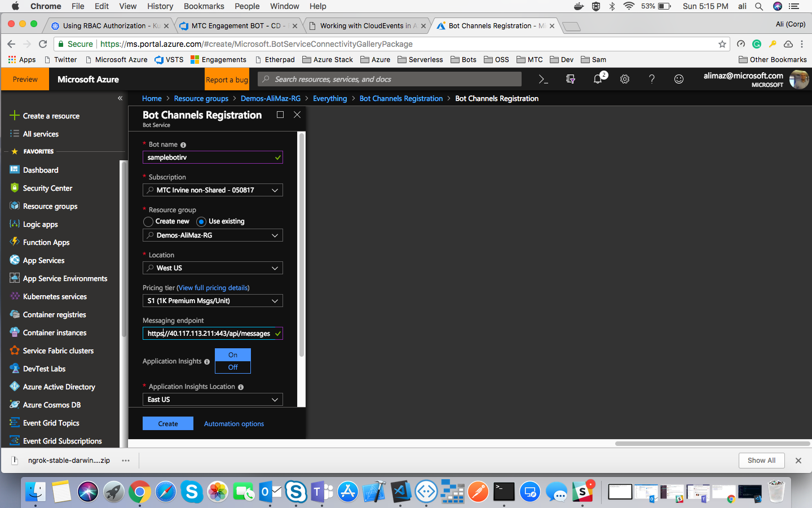
Task: Open the Chrome three-dot menu
Action: point(802,44)
